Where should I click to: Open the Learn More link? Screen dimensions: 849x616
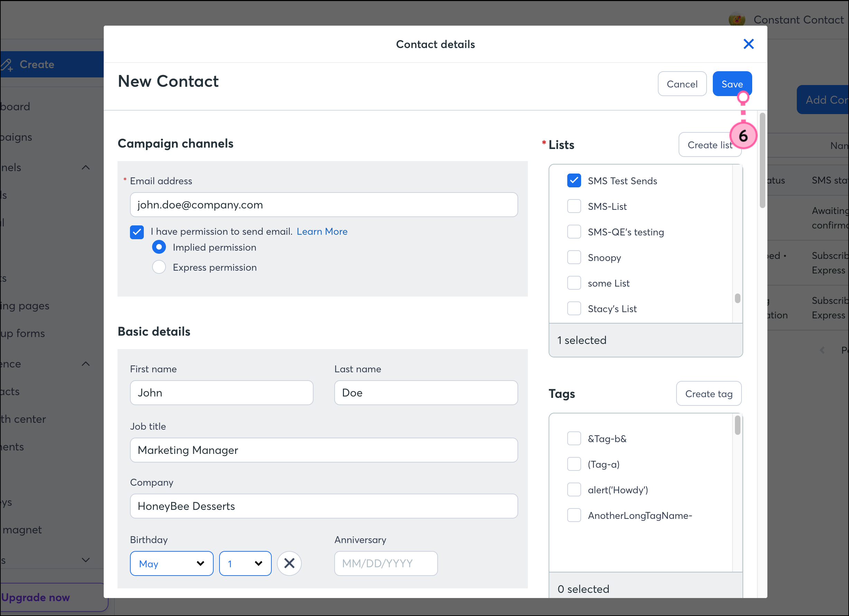322,232
